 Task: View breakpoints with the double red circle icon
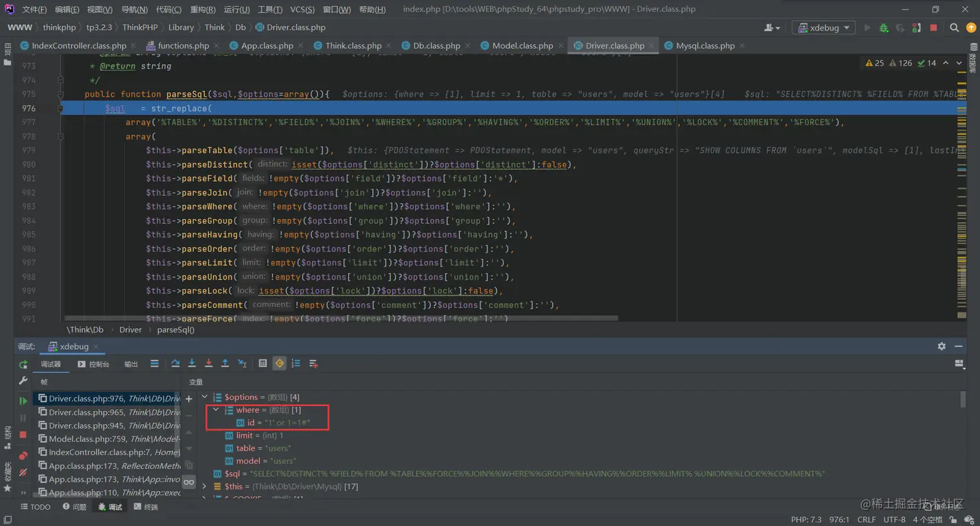point(23,455)
